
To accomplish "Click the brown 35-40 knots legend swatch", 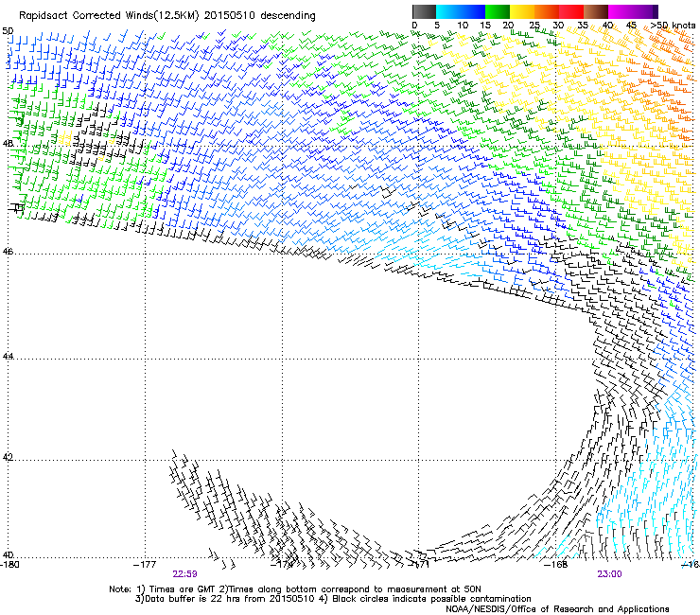I will 596,11.
